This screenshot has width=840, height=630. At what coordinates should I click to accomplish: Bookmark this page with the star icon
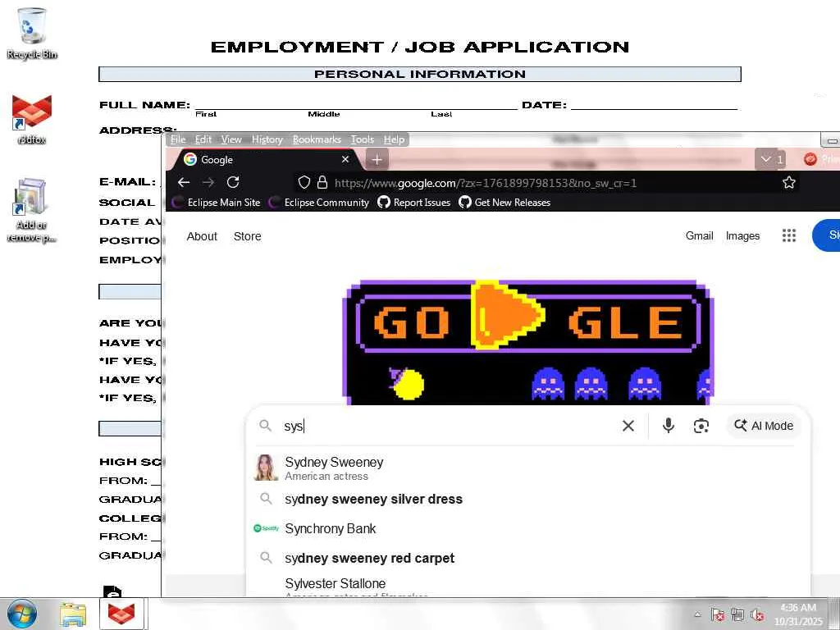pos(788,183)
